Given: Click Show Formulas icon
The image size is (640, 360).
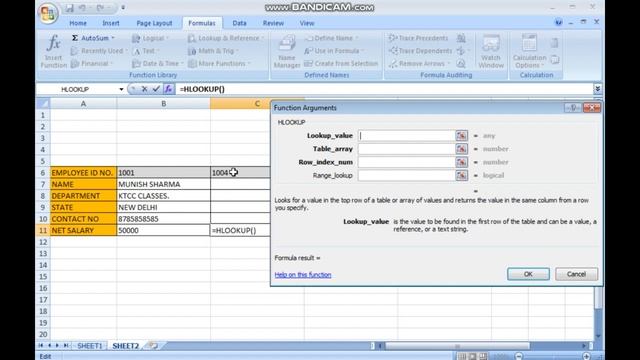Looking at the screenshot, I should pyautogui.click(x=461, y=38).
